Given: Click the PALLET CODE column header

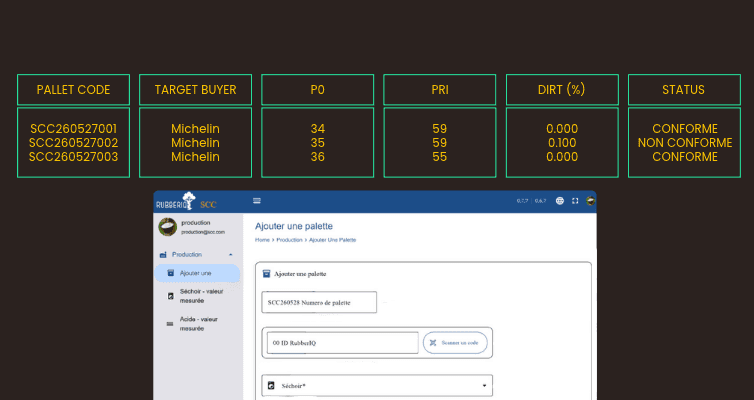Looking at the screenshot, I should 73,90.
